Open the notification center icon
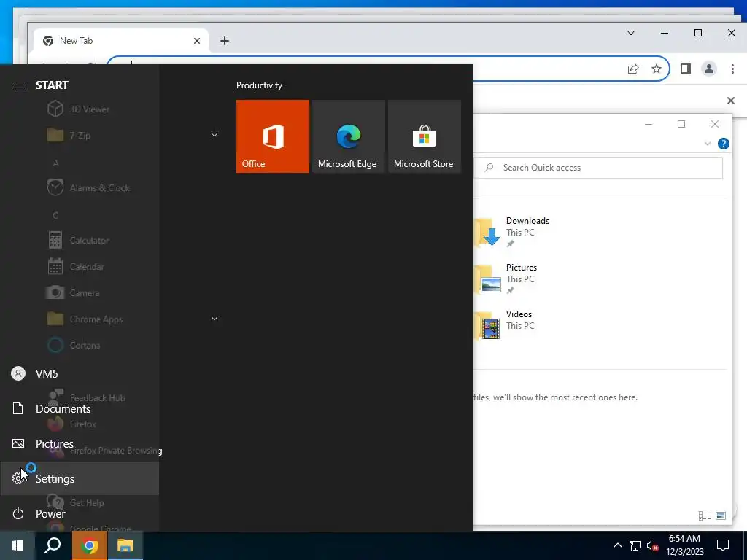The height and width of the screenshot is (560, 747). click(723, 545)
